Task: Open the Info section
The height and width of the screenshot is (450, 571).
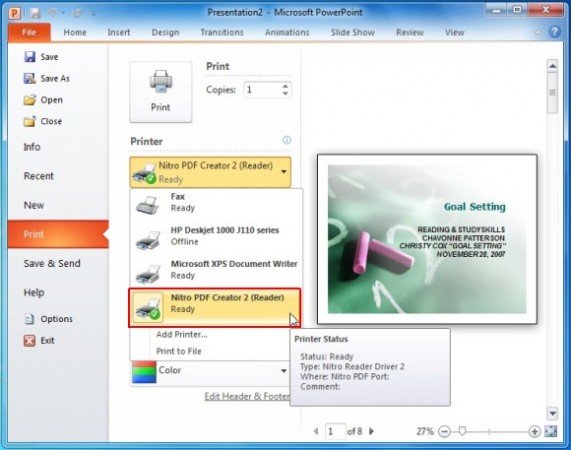Action: (32, 147)
